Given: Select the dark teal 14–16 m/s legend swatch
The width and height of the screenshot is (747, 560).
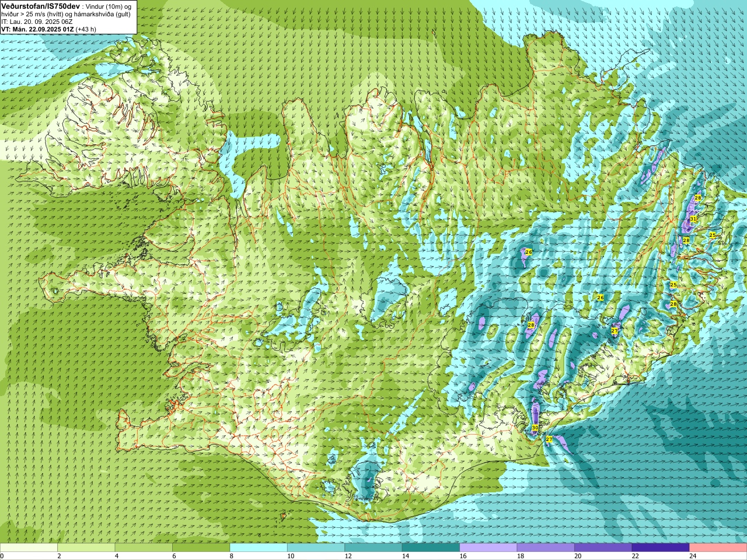Looking at the screenshot, I should [x=431, y=548].
